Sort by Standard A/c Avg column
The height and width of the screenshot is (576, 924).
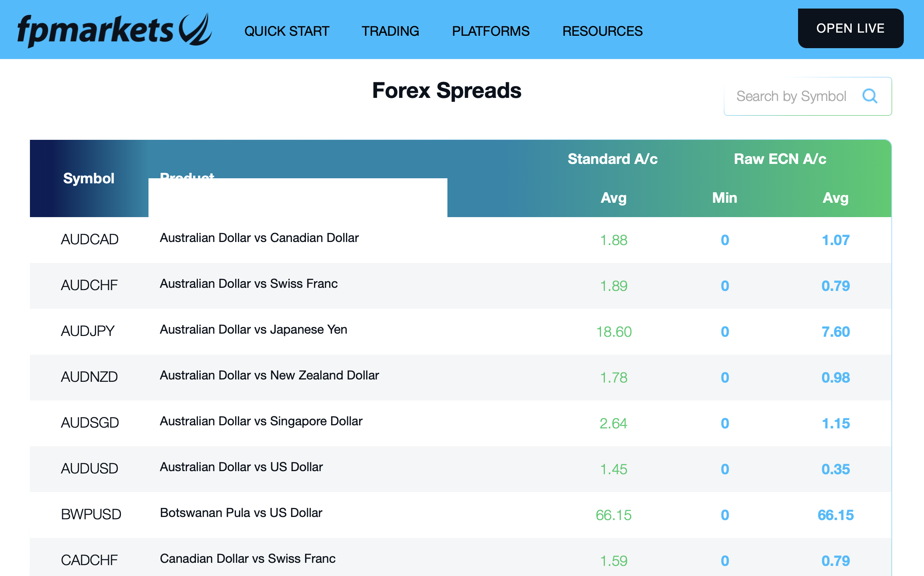(x=613, y=198)
